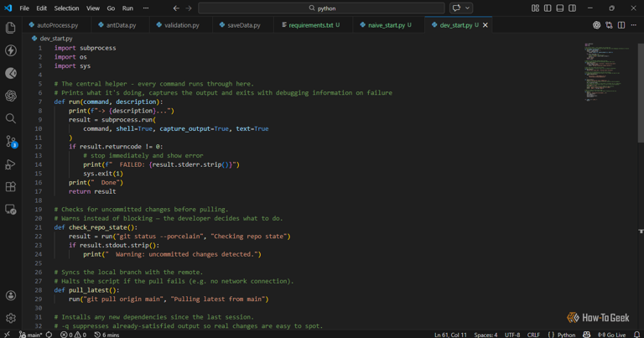644x338 pixels.
Task: Open the title bar overflow menu (…)
Action: point(146,8)
